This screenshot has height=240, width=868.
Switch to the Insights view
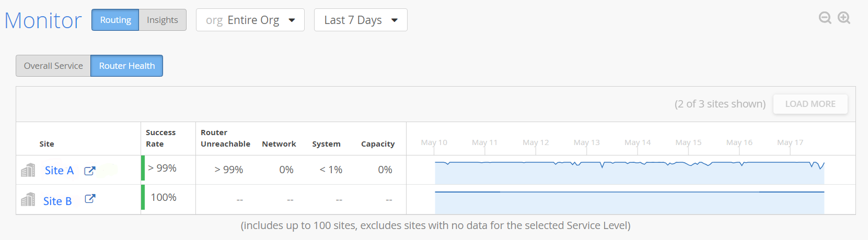point(163,20)
